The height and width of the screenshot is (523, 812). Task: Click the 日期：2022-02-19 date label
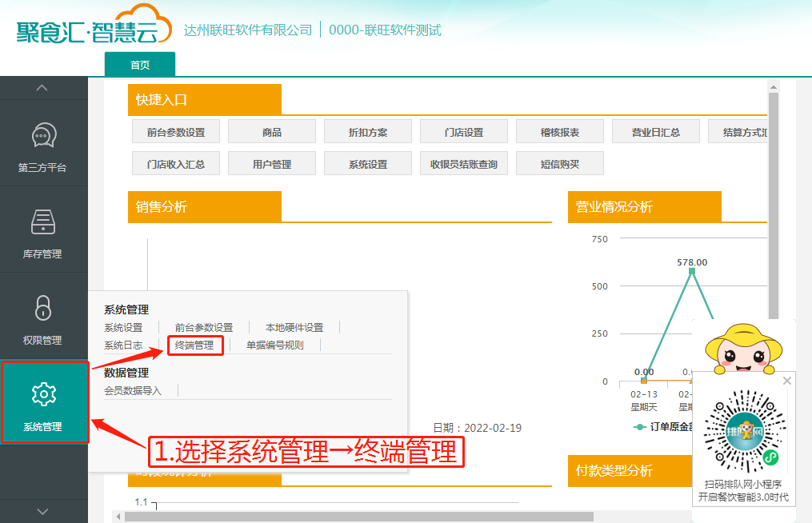pyautogui.click(x=478, y=428)
